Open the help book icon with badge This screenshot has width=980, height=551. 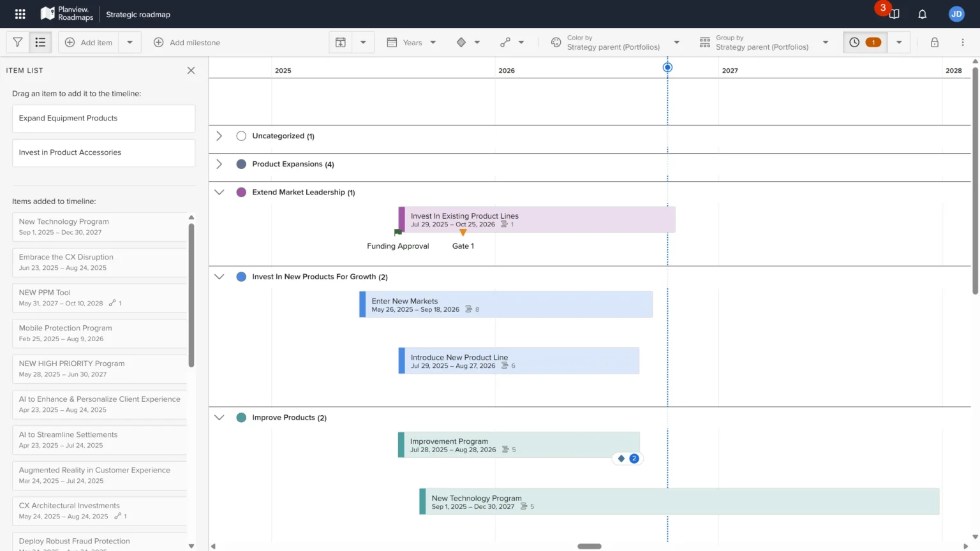point(895,14)
